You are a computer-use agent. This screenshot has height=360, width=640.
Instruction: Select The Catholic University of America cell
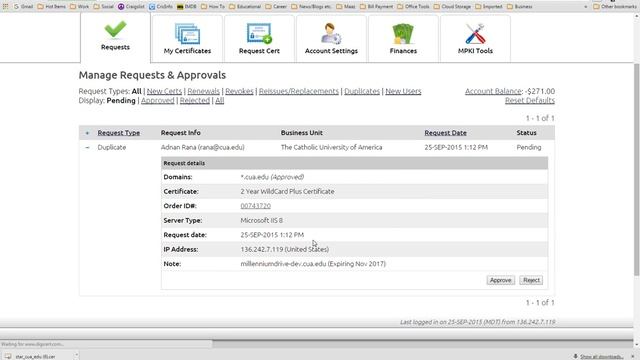point(331,147)
